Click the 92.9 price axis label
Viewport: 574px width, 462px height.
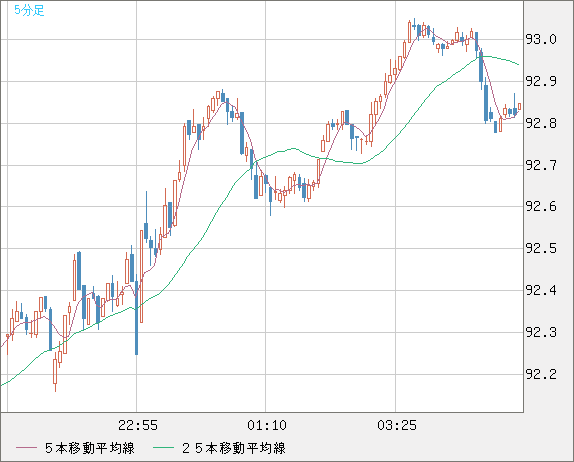point(541,81)
